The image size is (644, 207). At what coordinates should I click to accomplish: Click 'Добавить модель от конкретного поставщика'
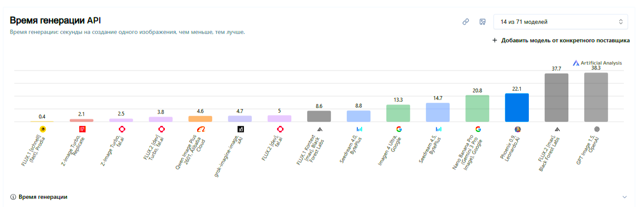click(x=561, y=41)
